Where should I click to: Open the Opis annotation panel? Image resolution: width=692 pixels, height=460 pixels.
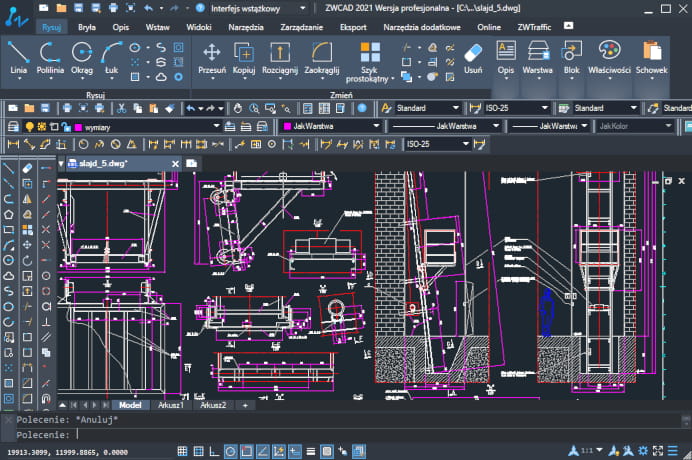506,60
